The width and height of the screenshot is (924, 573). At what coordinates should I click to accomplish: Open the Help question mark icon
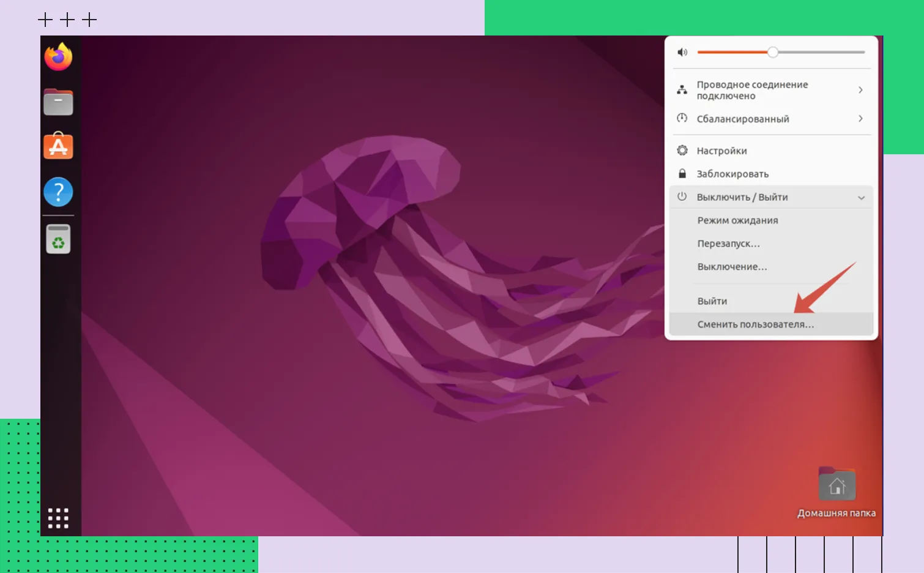(58, 192)
